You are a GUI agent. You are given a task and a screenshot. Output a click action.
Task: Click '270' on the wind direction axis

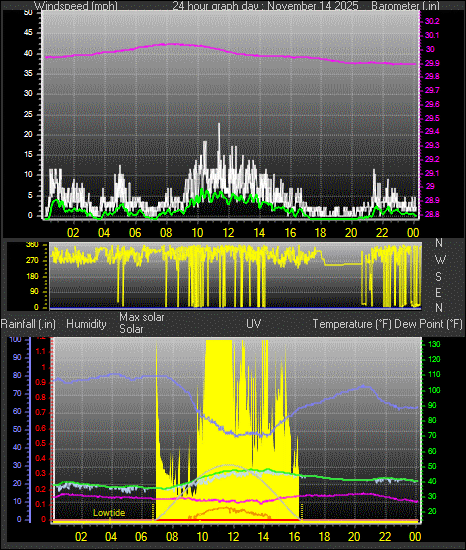point(32,261)
